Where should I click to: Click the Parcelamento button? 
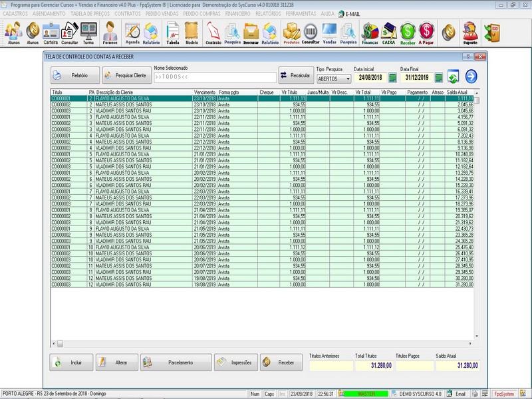(175, 362)
